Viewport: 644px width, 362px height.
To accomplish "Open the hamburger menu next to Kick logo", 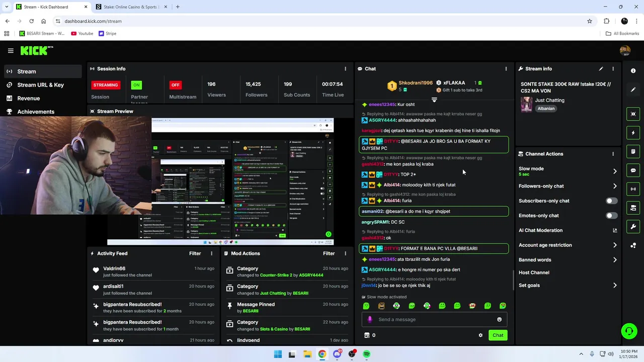I will pos(11,50).
